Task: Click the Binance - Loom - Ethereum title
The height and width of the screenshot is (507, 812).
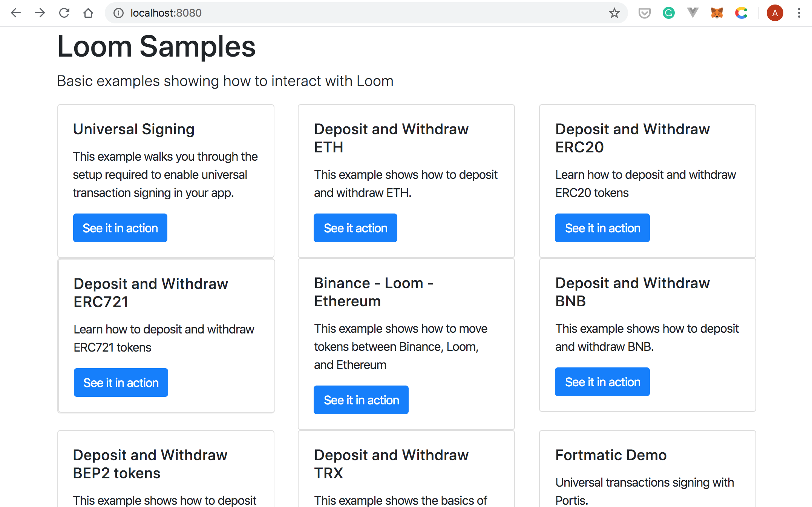Action: click(374, 292)
